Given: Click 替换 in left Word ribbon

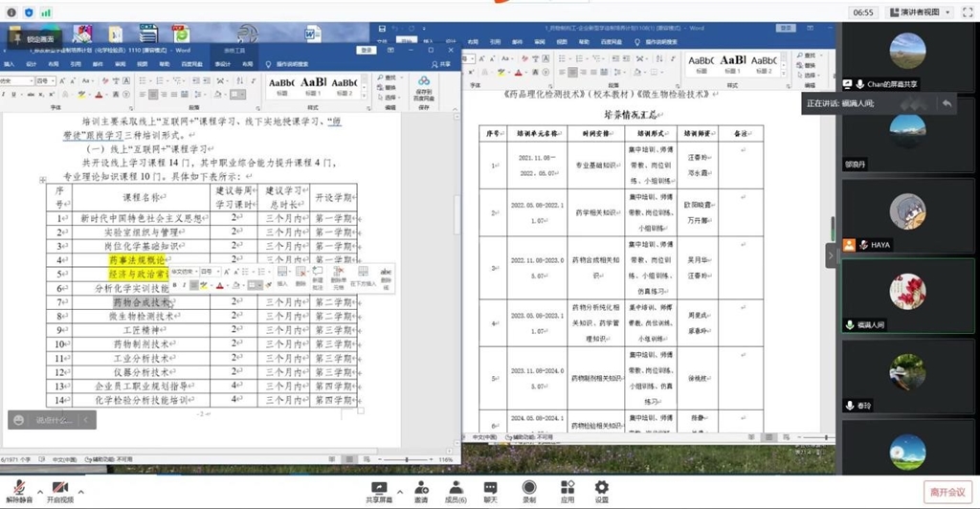Looking at the screenshot, I should [x=387, y=87].
